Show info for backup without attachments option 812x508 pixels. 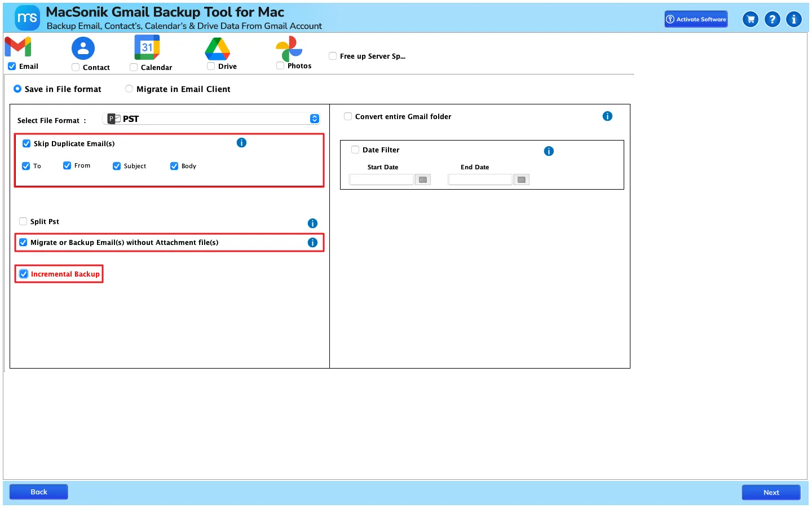point(312,243)
